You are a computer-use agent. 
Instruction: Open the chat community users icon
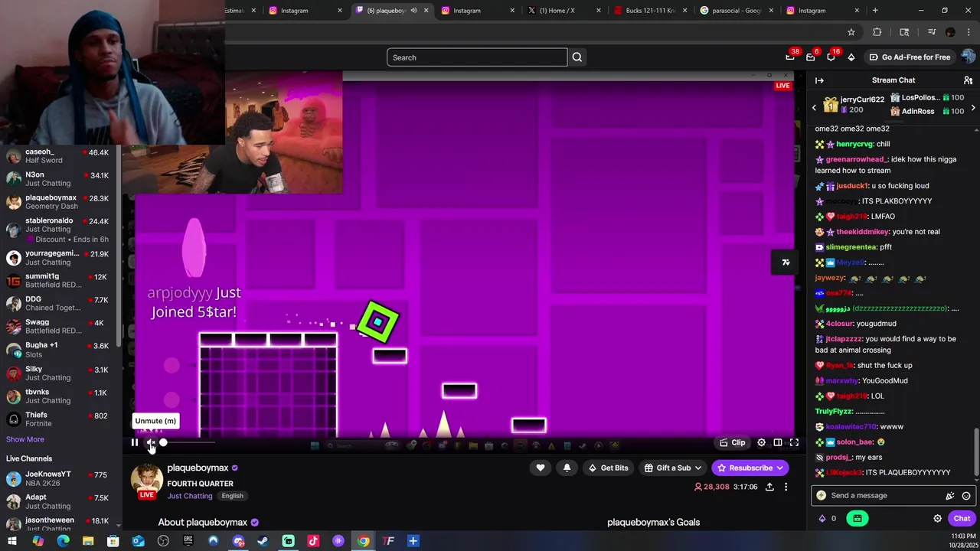(x=968, y=80)
